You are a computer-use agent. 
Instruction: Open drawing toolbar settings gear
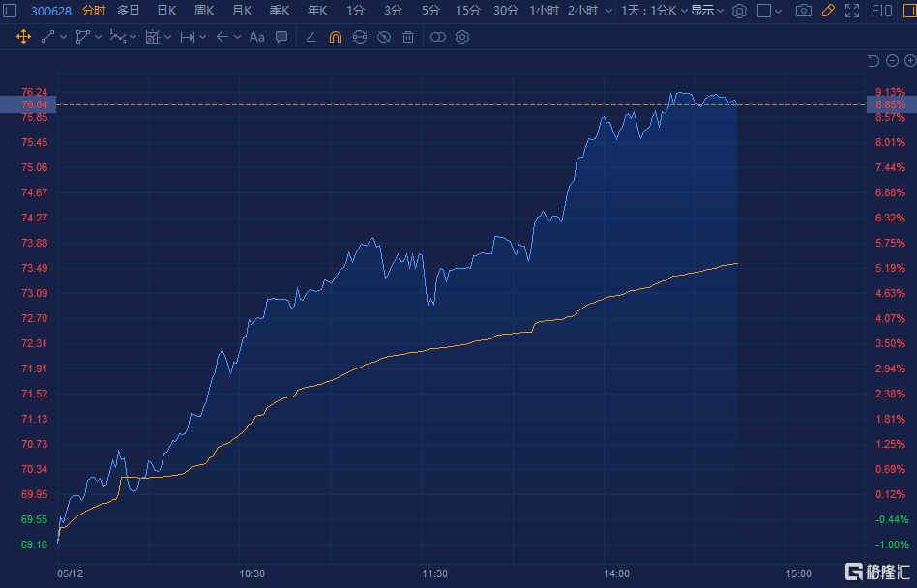[462, 37]
